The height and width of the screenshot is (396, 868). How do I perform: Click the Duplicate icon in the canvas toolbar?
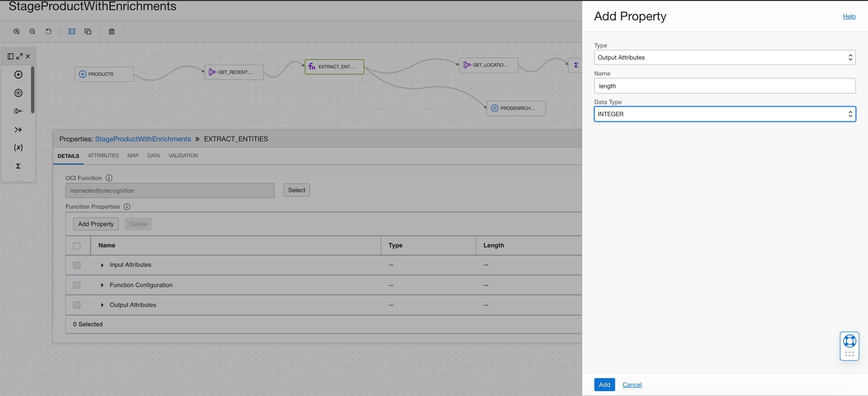[x=88, y=31]
